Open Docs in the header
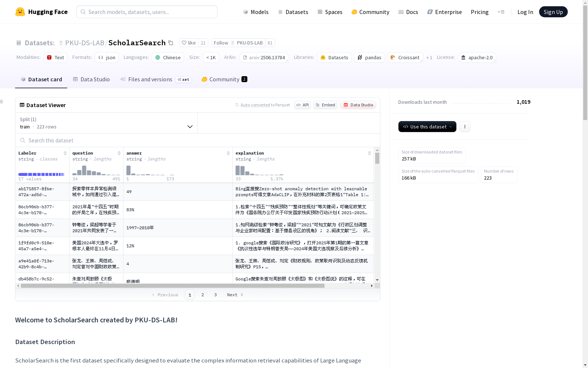Viewport: 588px width, 368px height. point(408,12)
